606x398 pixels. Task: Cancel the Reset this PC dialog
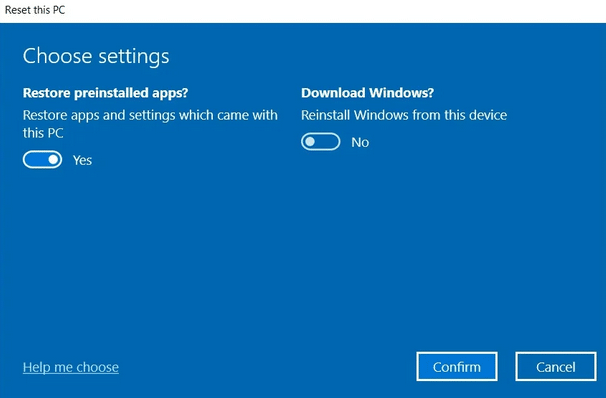click(x=556, y=366)
